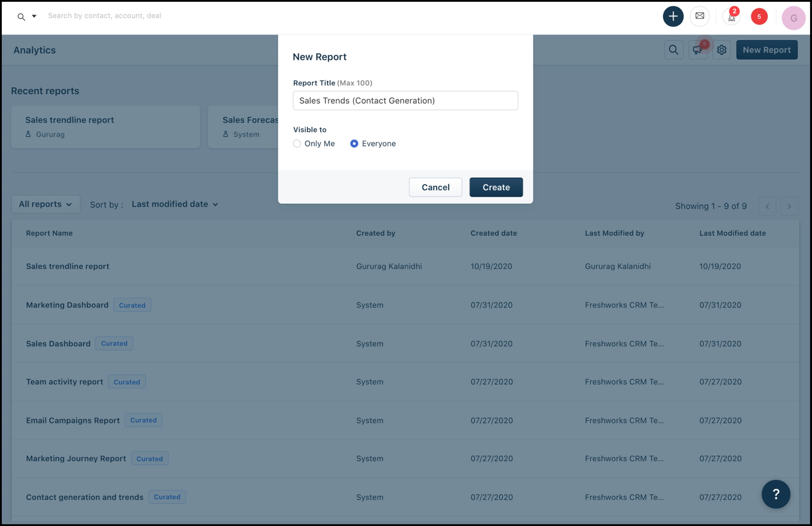Click Curated tag beside Marketing Dashboard

point(132,305)
